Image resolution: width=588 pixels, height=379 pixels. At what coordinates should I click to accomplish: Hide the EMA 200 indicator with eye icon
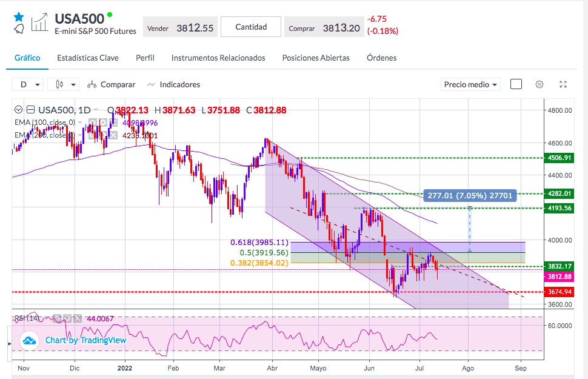click(93, 135)
